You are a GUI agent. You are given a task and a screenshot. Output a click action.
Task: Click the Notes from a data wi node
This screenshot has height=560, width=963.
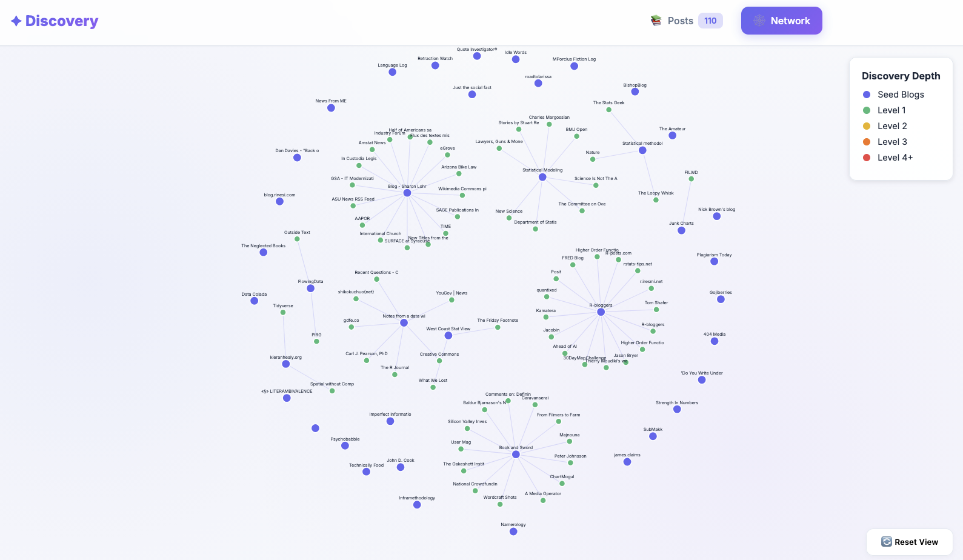[402, 322]
